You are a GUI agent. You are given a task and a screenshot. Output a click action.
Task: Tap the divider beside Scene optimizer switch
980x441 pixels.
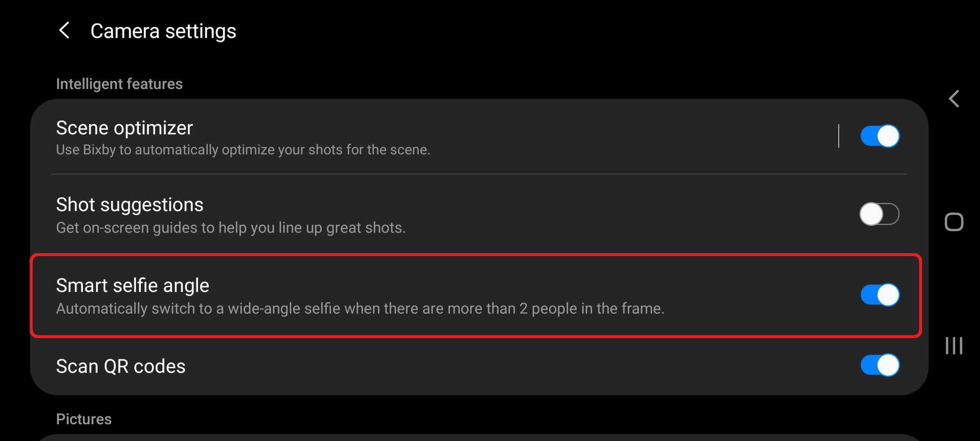(839, 136)
